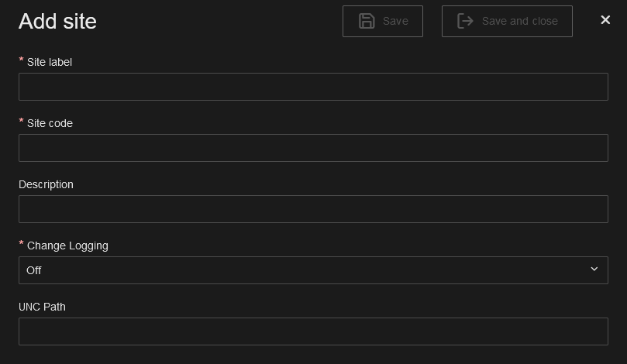
Task: Click the chevron arrow in Change Logging
Action: pyautogui.click(x=594, y=270)
